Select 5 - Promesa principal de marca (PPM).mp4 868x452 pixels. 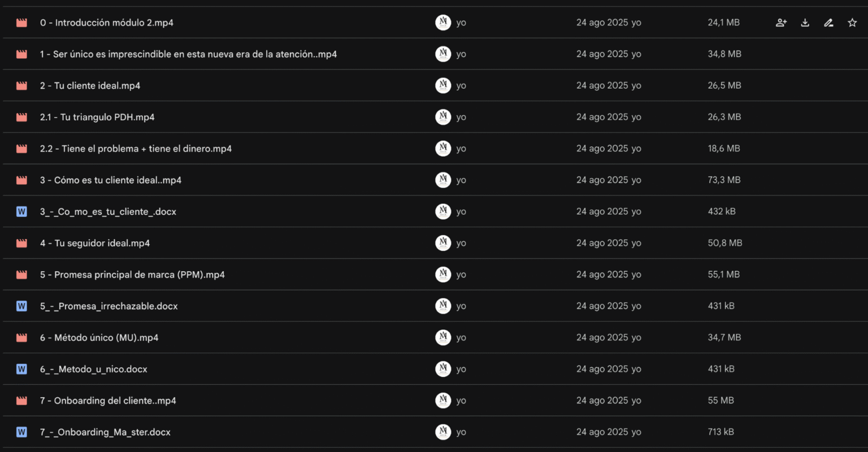point(132,275)
